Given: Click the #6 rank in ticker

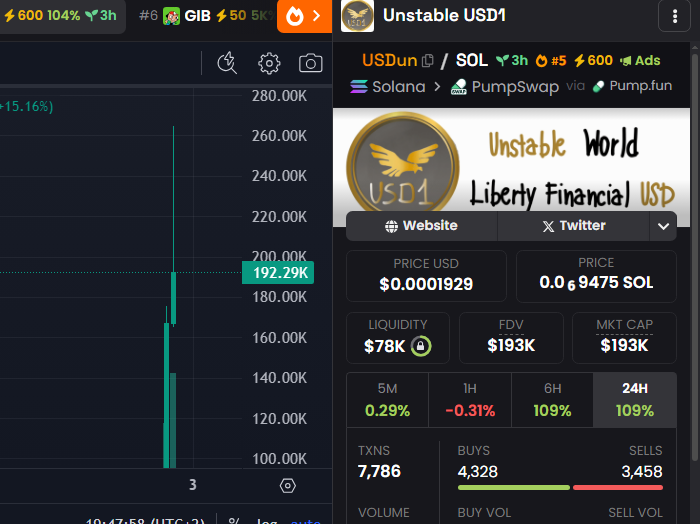Looking at the screenshot, I should click(x=148, y=16).
